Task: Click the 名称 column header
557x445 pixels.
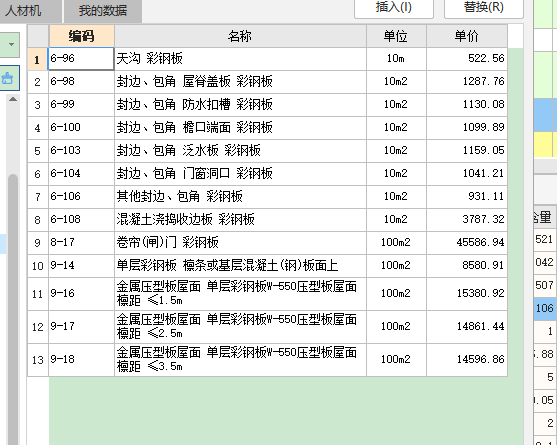Action: tap(240, 36)
